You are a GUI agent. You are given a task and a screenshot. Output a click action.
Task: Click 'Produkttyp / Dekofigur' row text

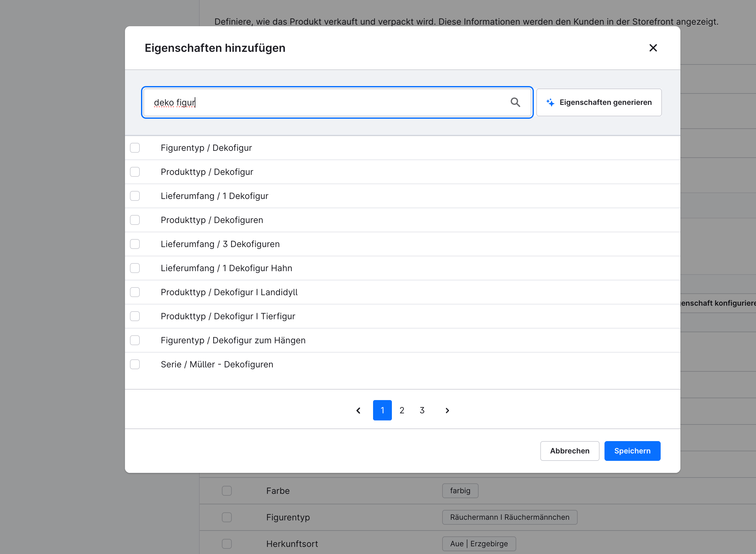pyautogui.click(x=207, y=172)
